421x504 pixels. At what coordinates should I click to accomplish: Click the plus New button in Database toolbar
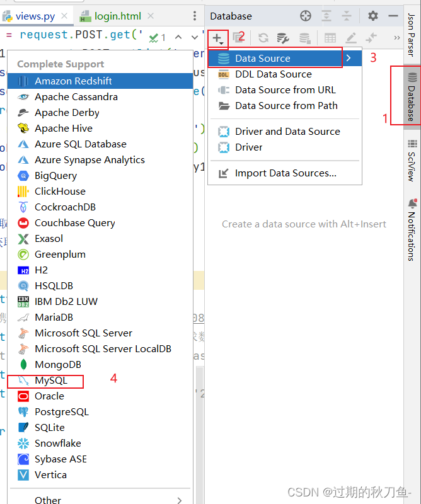[x=217, y=38]
